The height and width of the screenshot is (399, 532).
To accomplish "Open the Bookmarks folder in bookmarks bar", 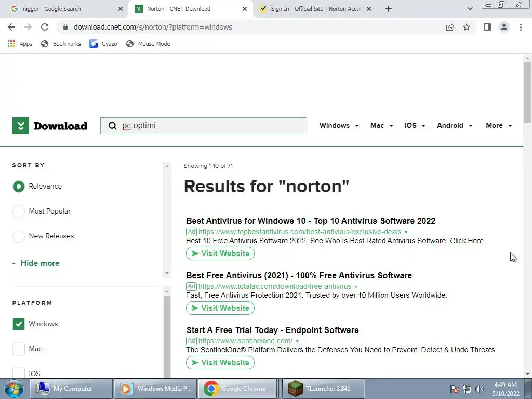I will (61, 44).
